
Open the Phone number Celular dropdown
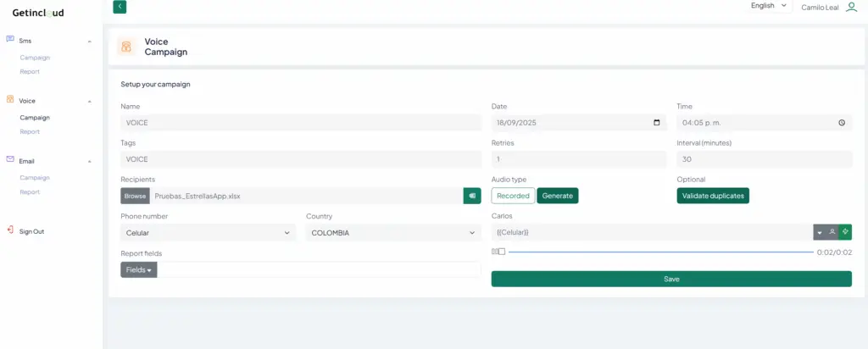click(x=209, y=233)
